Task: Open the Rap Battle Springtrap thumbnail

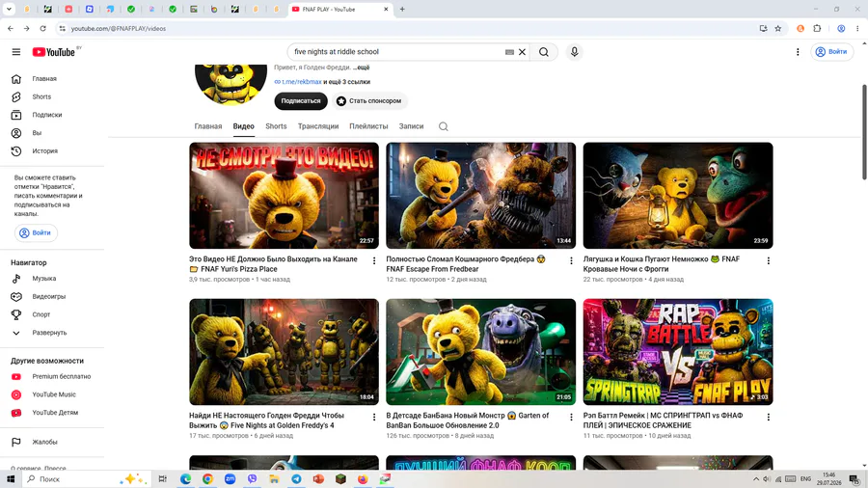Action: [678, 352]
